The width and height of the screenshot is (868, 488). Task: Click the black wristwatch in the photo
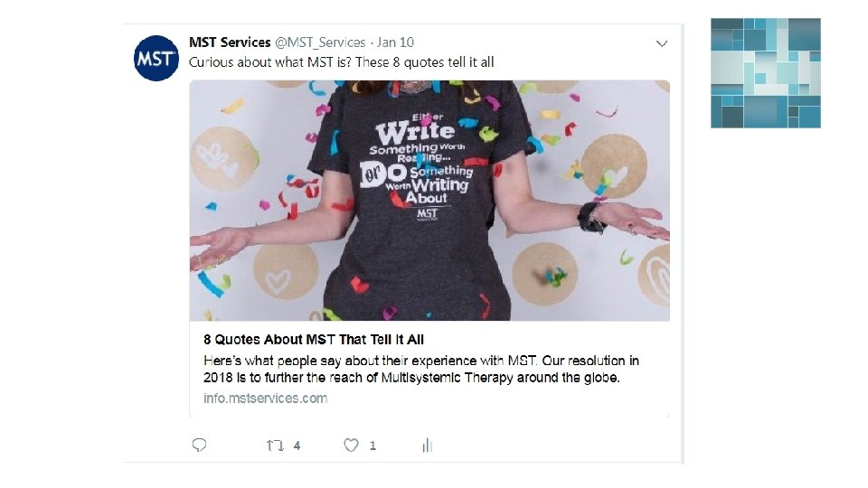pyautogui.click(x=590, y=217)
